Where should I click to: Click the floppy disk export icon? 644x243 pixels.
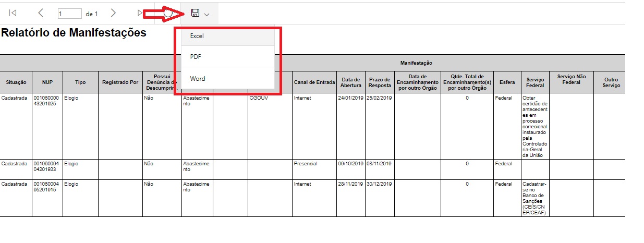195,13
